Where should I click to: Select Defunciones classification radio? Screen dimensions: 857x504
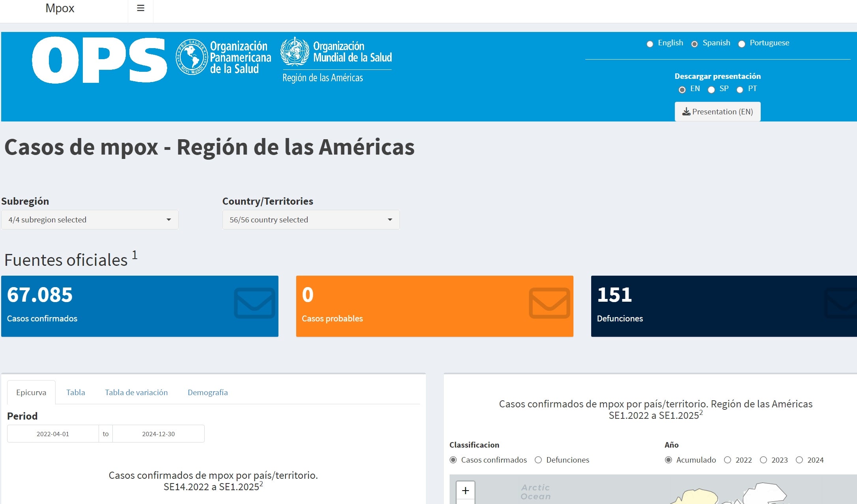pos(538,460)
